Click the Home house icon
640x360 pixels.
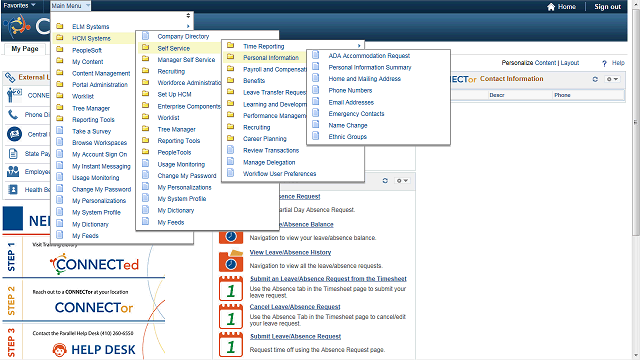pos(551,7)
